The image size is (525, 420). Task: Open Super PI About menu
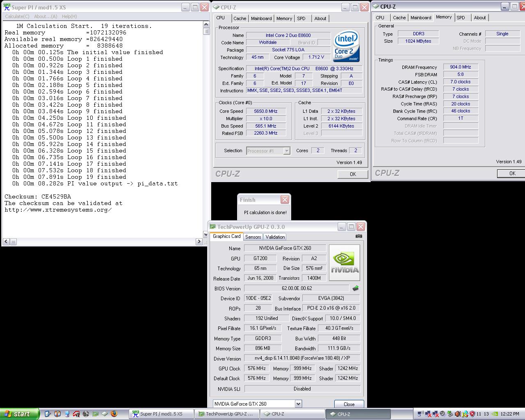pos(46,16)
